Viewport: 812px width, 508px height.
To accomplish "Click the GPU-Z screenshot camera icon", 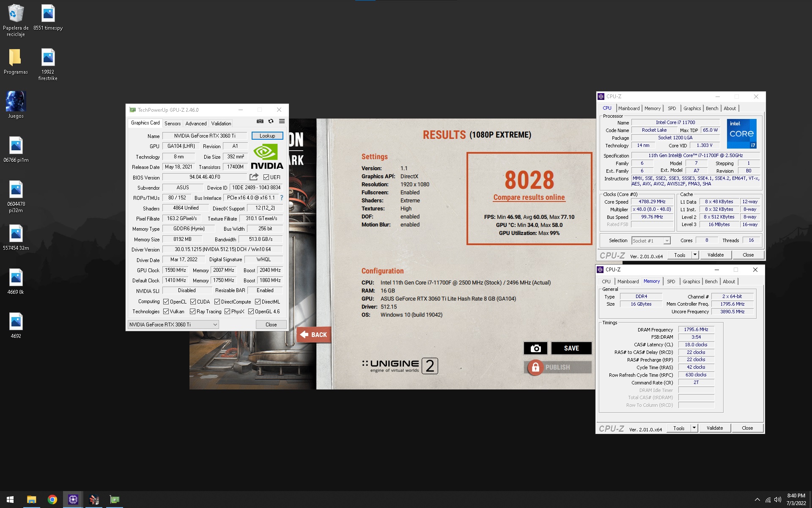I will [260, 121].
